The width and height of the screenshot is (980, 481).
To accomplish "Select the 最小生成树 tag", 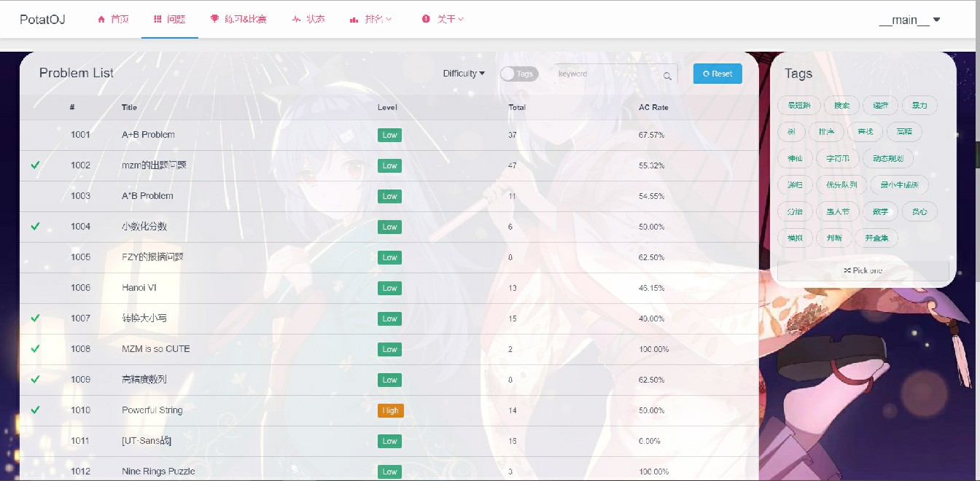I will point(899,185).
